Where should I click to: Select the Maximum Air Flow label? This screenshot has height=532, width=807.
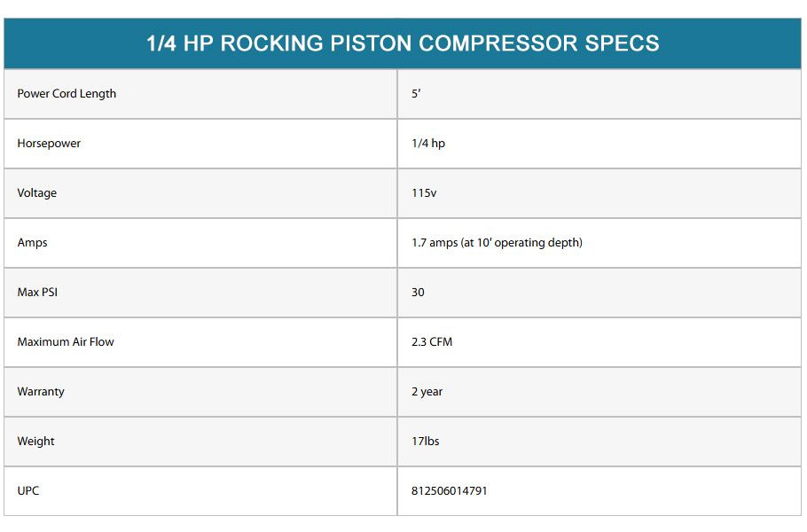[66, 341]
